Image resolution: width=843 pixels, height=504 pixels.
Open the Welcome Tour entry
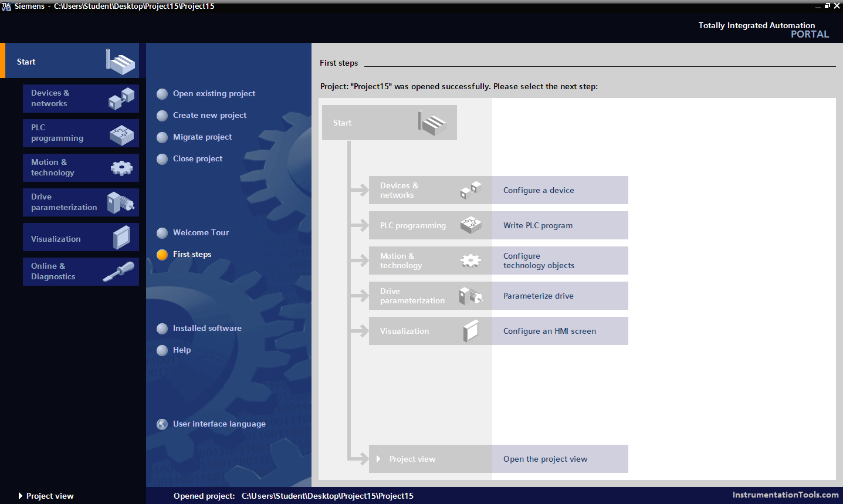tap(201, 232)
